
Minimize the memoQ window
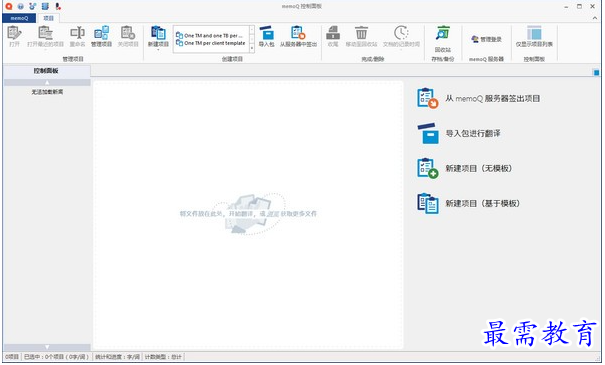[566, 7]
